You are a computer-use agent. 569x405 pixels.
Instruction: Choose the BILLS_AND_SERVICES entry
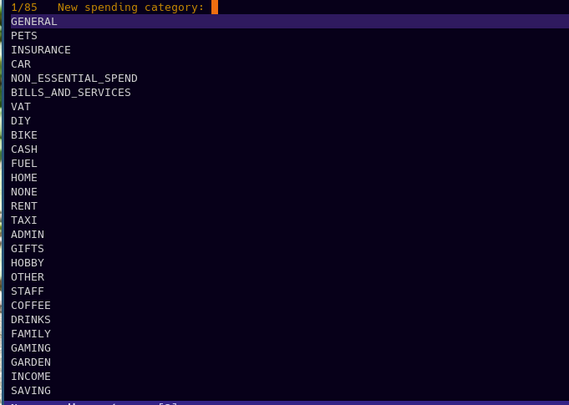tap(71, 92)
